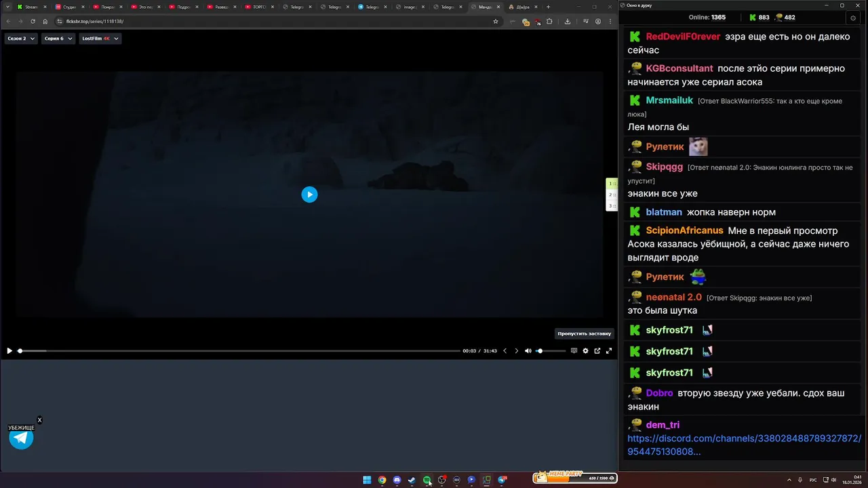Open the browser tab search chevron
Screen dimensions: 868x488
[7, 7]
